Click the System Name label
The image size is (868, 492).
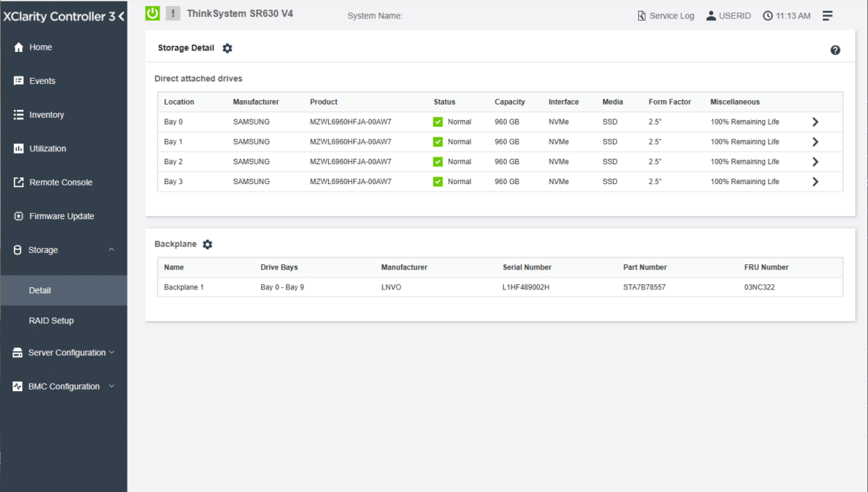[x=375, y=16]
